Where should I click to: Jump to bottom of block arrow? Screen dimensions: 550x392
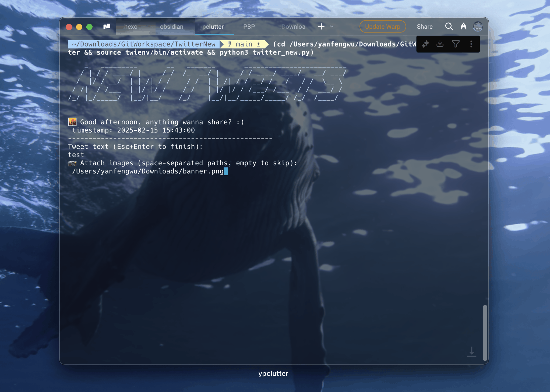[471, 352]
